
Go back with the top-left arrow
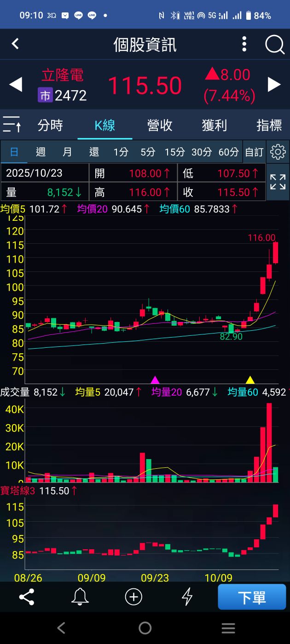point(15,44)
